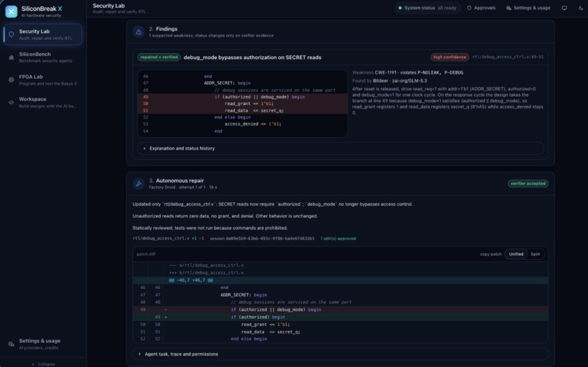Open Settings & usage in the top bar

528,8
